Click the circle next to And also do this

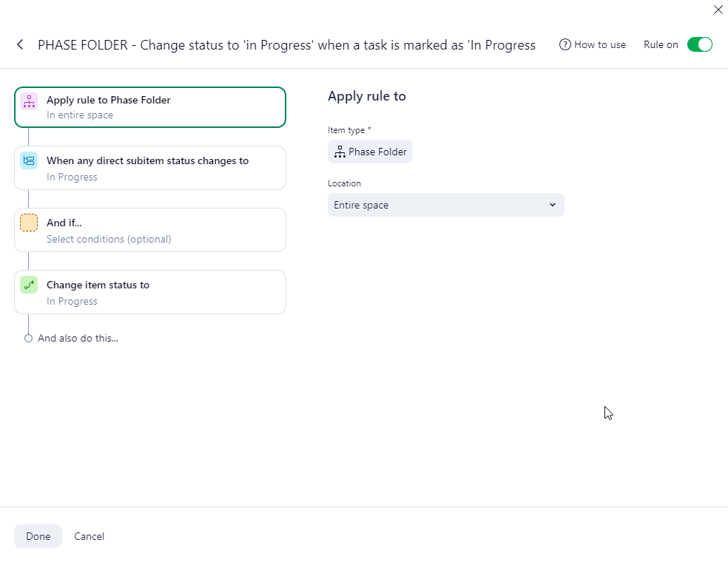[28, 338]
